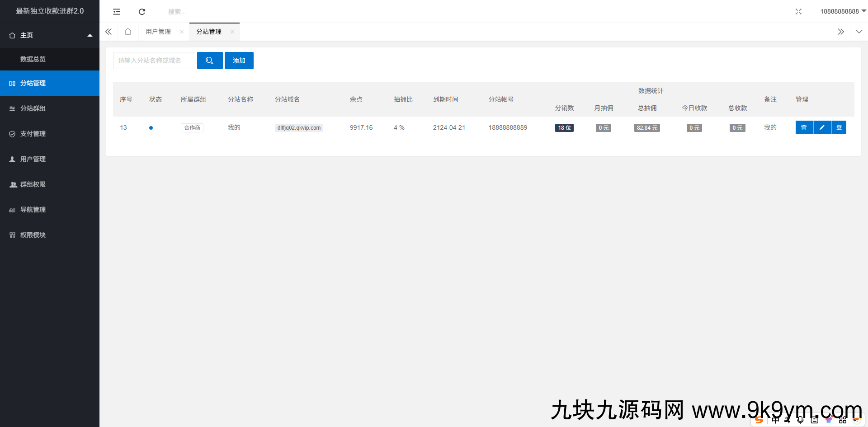The width and height of the screenshot is (868, 427).
Task: Select 导航管理 from the sidebar
Action: click(x=33, y=210)
